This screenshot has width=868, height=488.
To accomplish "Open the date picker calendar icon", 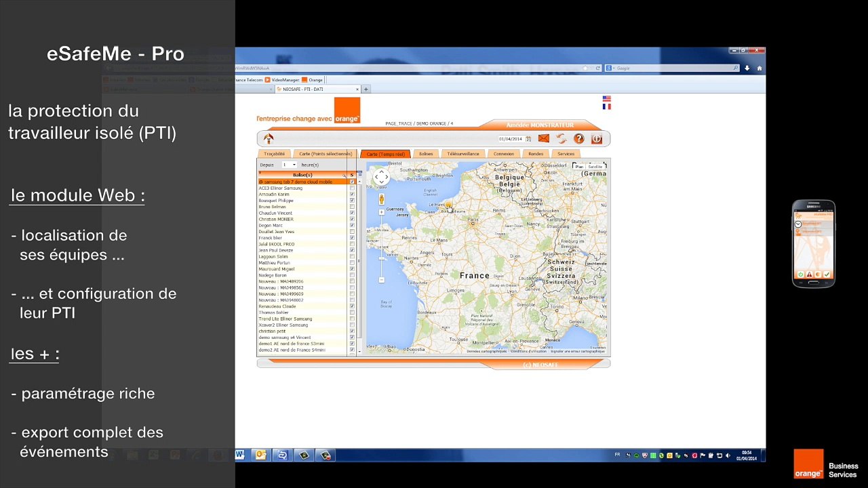I will [x=528, y=139].
